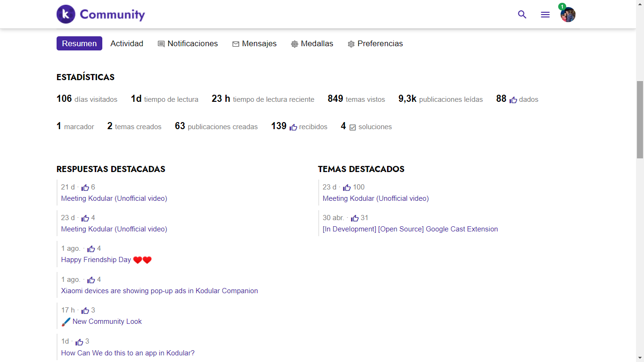Click the vertical page scrollbar
The image size is (644, 362).
pyautogui.click(x=640, y=119)
